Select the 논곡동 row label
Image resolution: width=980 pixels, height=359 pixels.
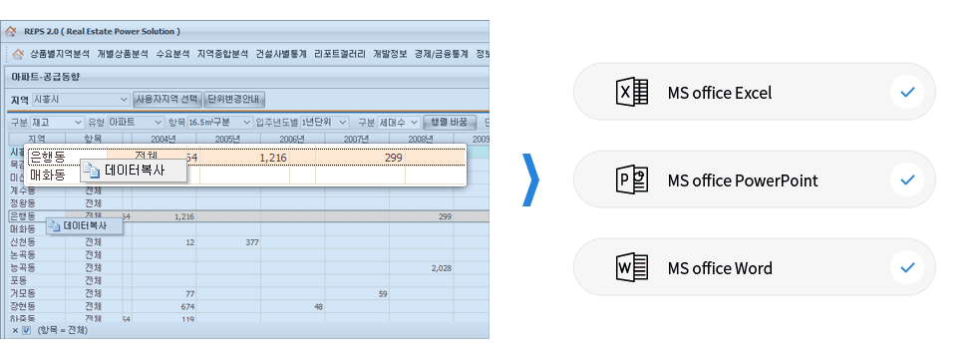point(23,254)
